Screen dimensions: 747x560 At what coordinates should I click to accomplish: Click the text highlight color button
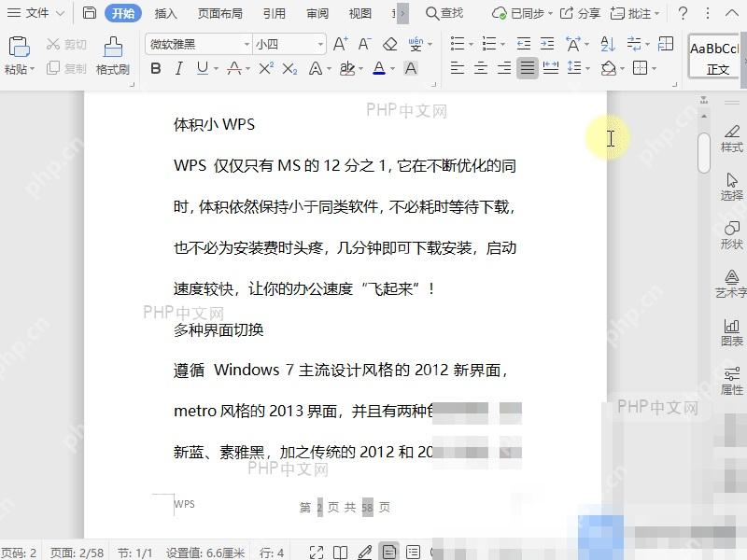(x=347, y=68)
